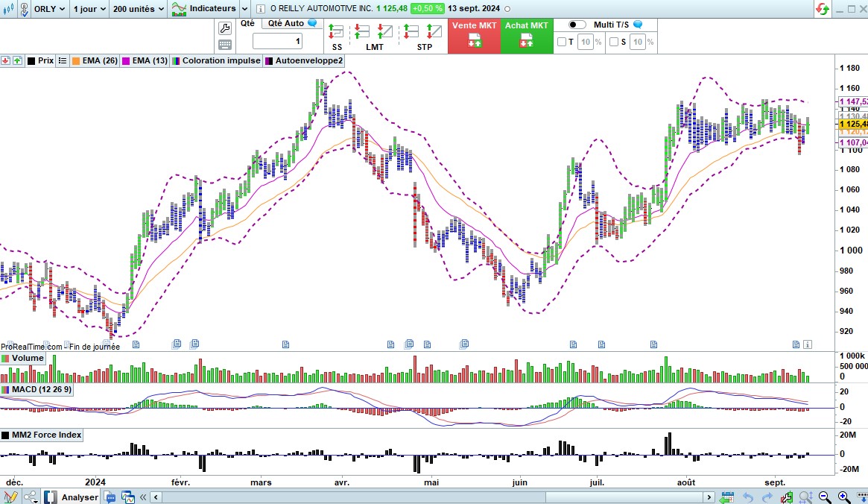Click the keyboard icon below the wrench

[225, 45]
